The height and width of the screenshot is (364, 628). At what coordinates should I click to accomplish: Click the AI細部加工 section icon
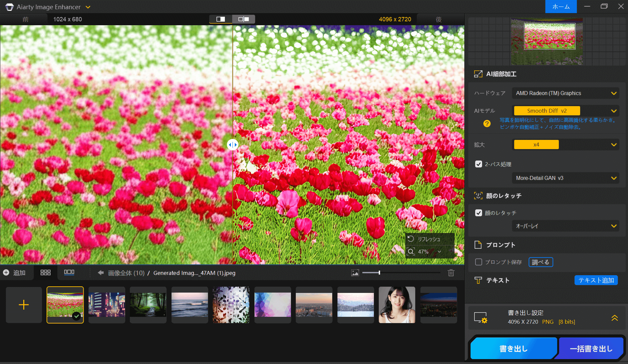(478, 74)
